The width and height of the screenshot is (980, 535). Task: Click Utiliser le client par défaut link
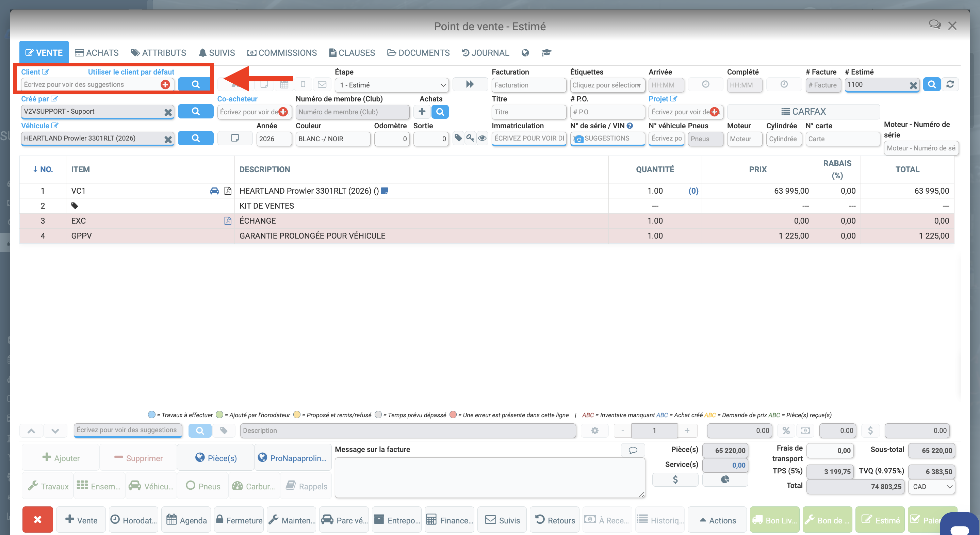point(131,72)
